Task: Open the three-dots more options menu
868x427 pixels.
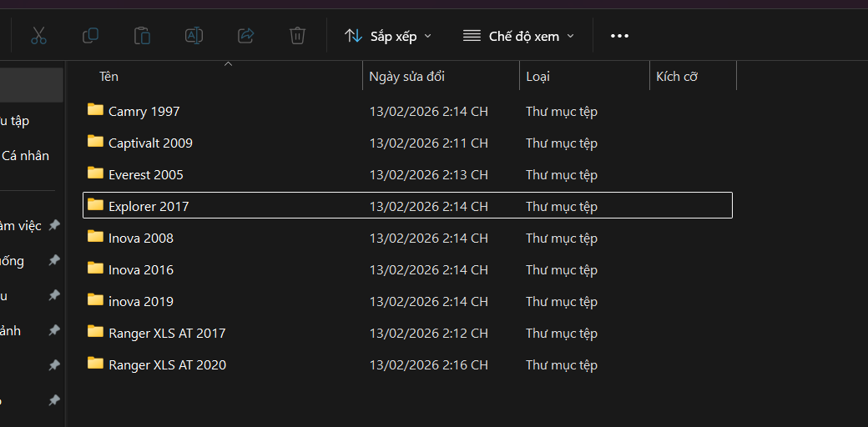Action: click(x=618, y=36)
